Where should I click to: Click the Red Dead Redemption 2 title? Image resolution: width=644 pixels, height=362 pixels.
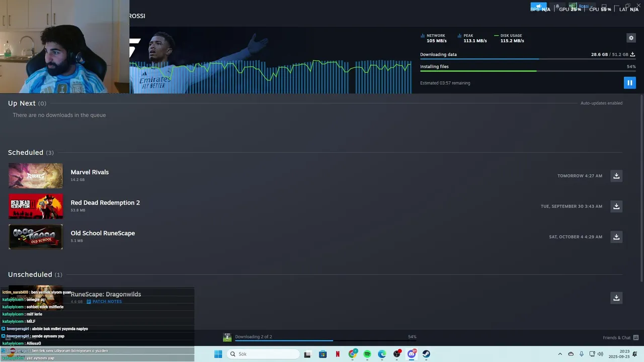tap(105, 203)
